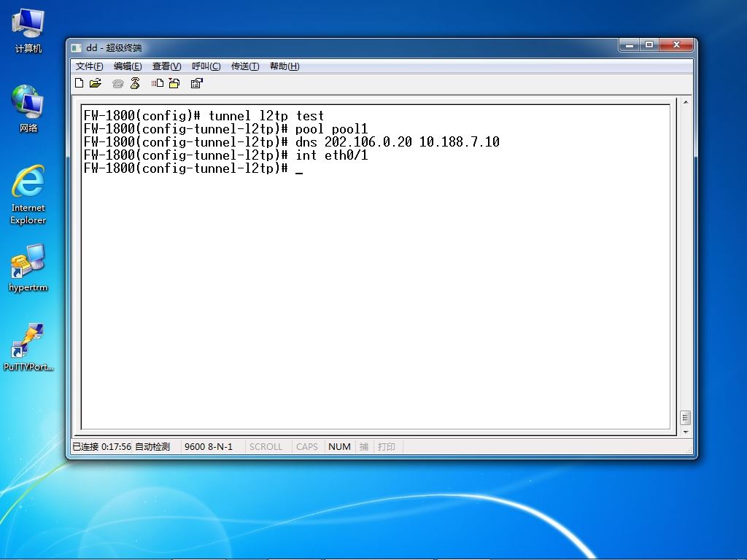Viewport: 747px width, 560px height.
Task: Open the 查看(V) menu
Action: point(167,66)
